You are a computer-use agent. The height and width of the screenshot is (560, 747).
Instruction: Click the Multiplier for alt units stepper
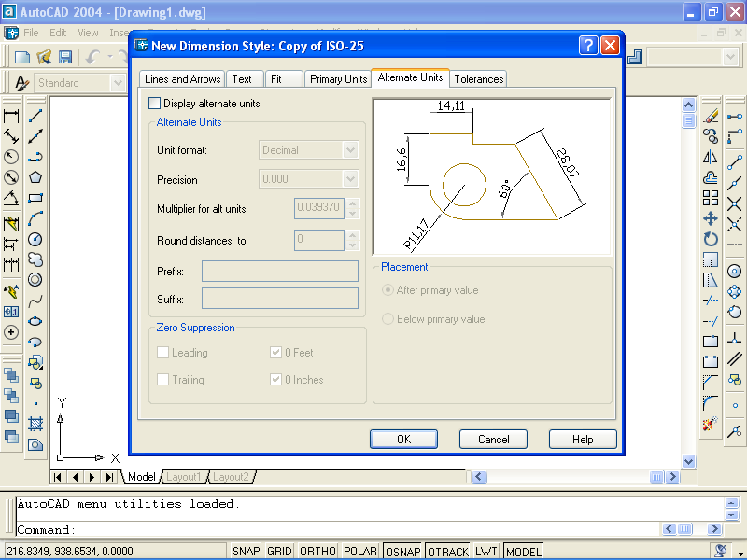(353, 208)
